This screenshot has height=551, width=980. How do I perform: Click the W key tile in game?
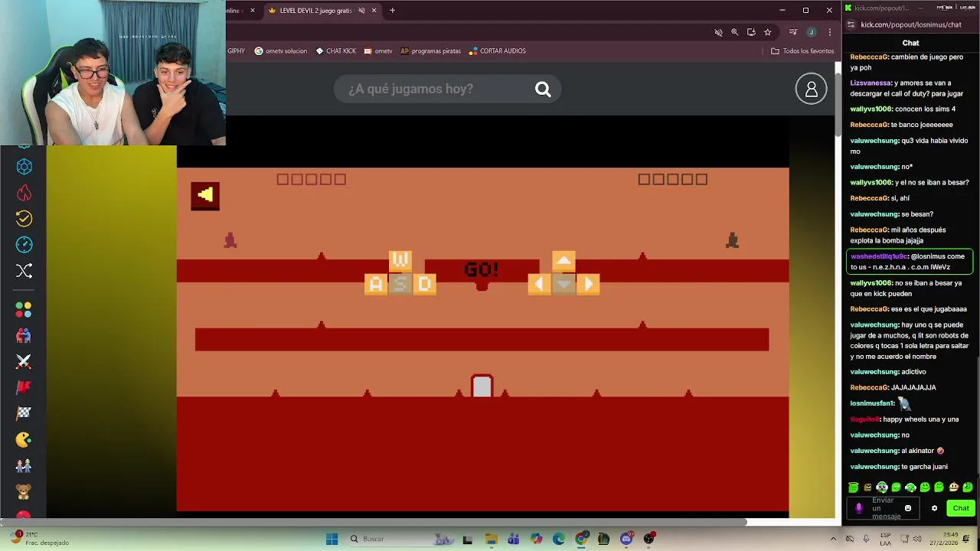tap(400, 261)
